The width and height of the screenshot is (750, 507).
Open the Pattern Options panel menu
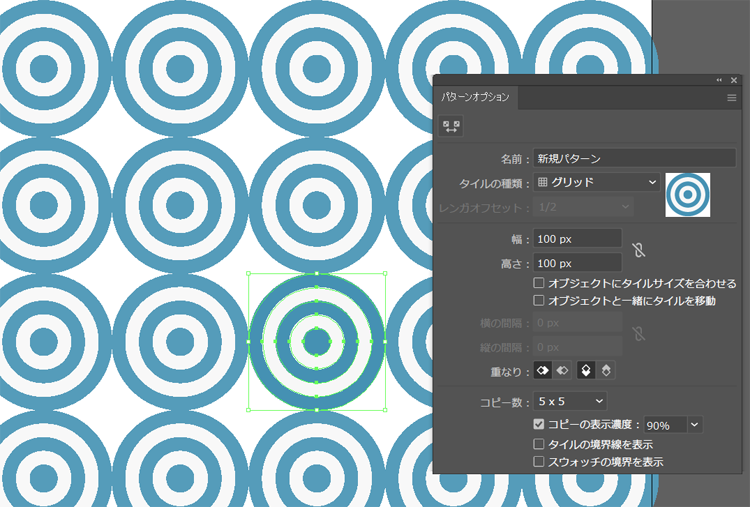pos(731,98)
